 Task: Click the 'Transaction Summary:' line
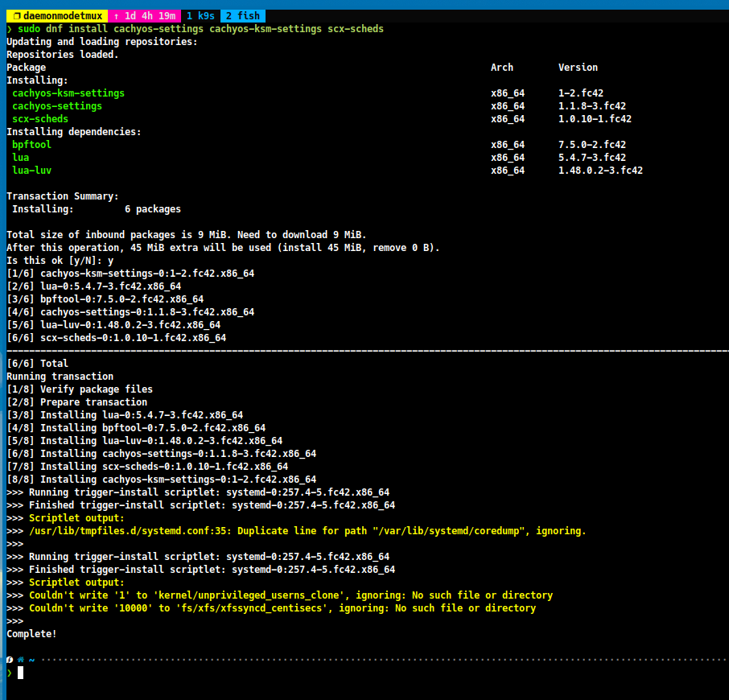(63, 196)
